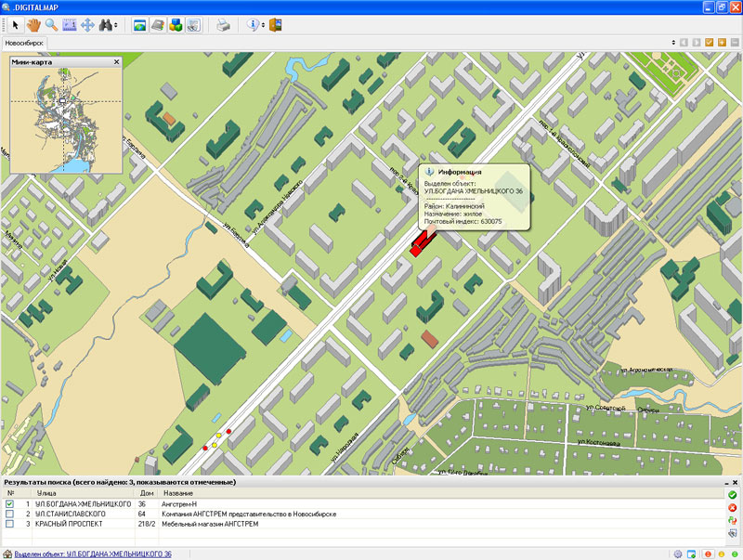
Task: Open the 3D cubes layers tool
Action: (176, 25)
